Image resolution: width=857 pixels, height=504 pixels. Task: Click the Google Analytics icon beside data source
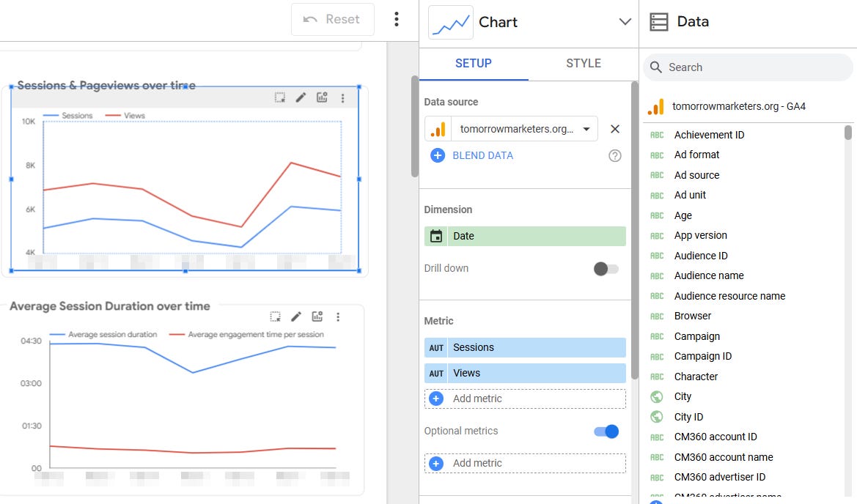coord(438,129)
